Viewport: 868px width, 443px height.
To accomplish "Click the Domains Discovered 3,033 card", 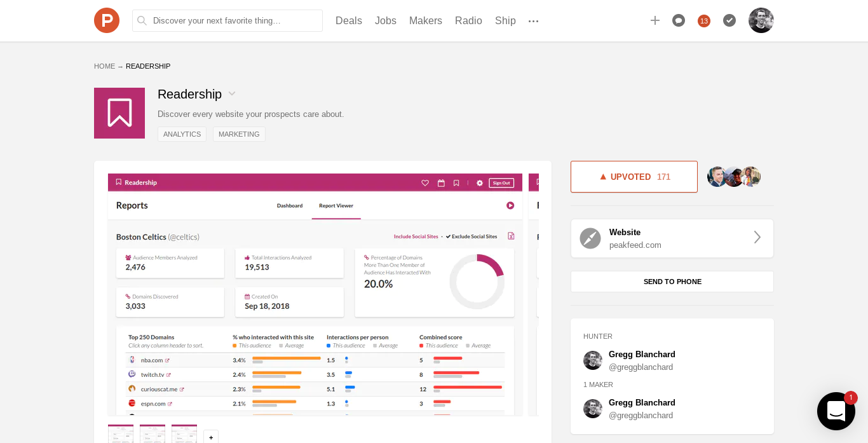I will click(170, 302).
